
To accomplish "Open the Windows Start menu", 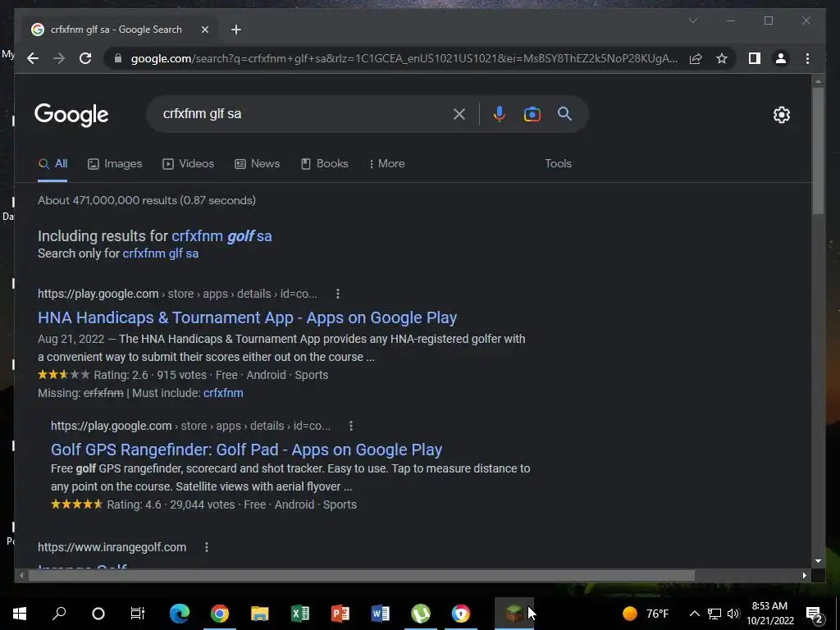I will (x=20, y=614).
